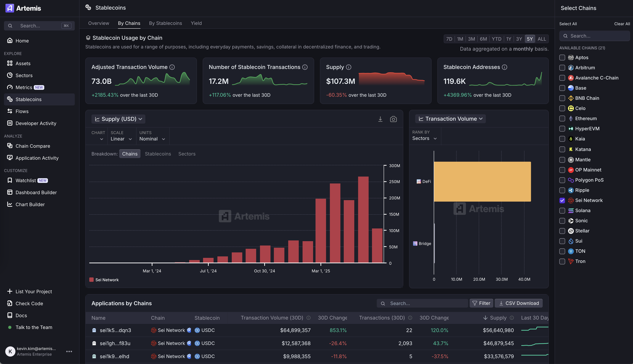Select the 7D time range
The image size is (633, 364).
click(x=449, y=39)
